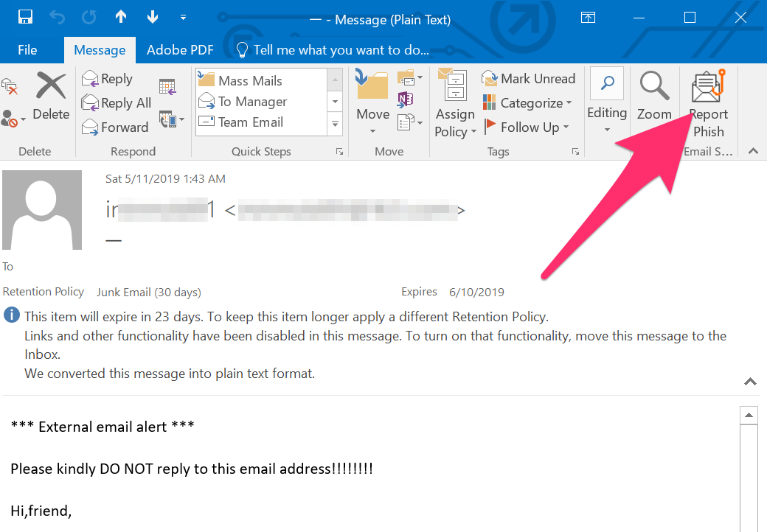This screenshot has height=532, width=767.
Task: Go to previous item with up arrow
Action: (121, 18)
